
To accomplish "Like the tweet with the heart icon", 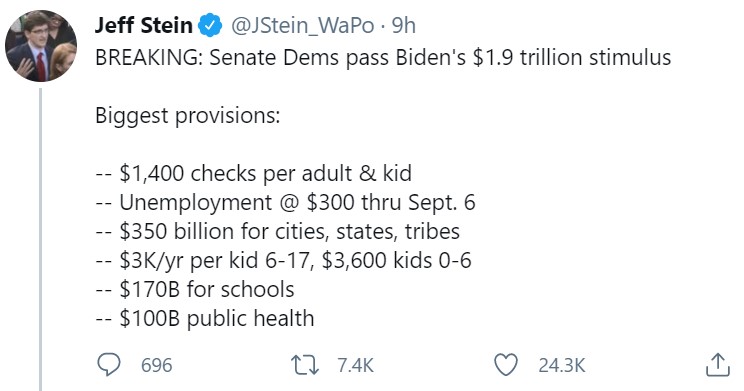I will [x=506, y=365].
